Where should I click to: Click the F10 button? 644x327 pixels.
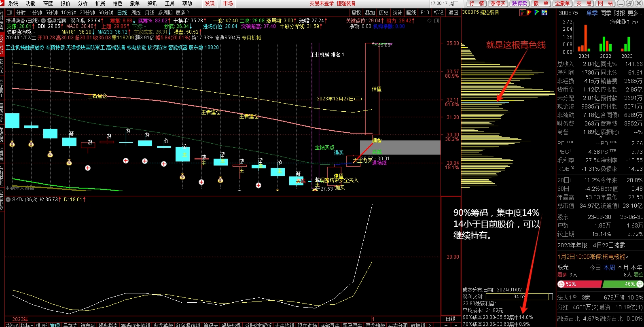click(x=425, y=13)
